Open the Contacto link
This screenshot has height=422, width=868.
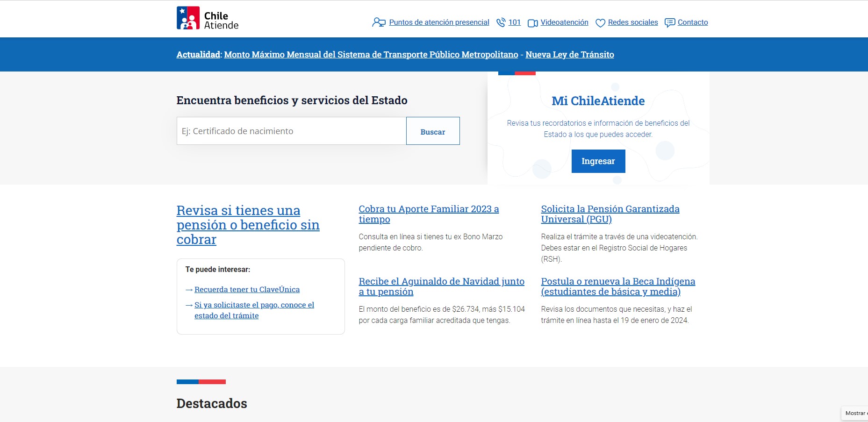pos(693,22)
